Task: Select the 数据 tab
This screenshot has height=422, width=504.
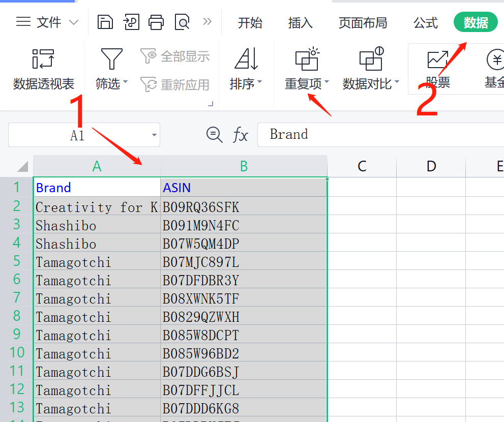Action: pos(476,22)
